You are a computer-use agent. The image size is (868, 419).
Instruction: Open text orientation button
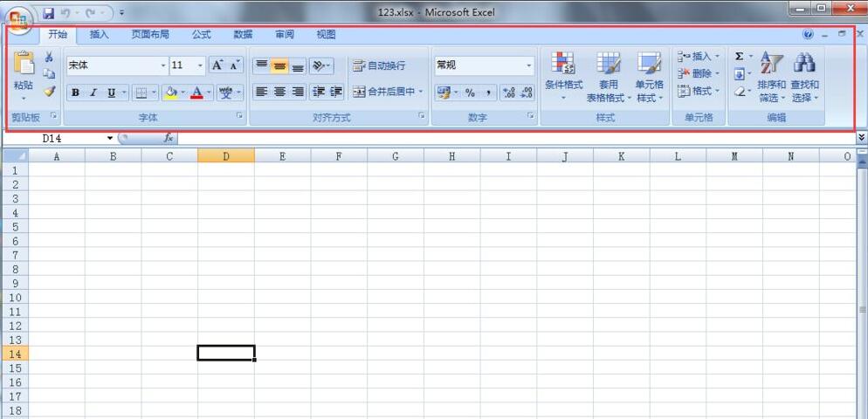[x=321, y=65]
